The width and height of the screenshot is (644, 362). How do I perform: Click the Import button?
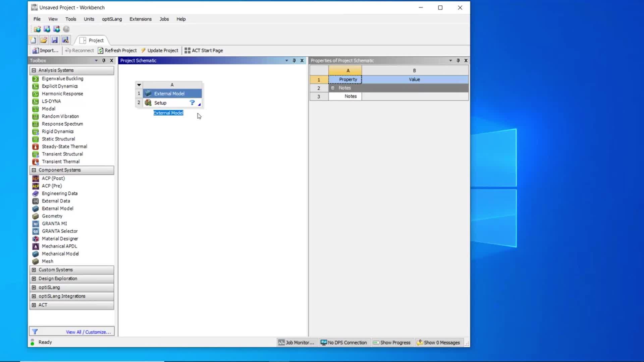[45, 51]
